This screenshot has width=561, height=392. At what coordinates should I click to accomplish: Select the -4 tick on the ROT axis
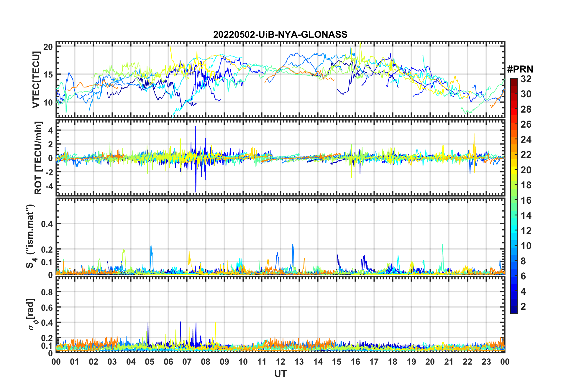[x=49, y=186]
